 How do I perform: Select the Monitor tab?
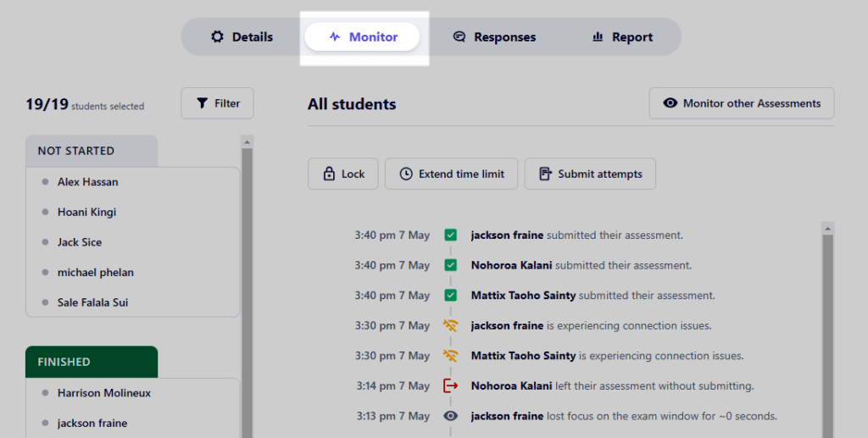tap(363, 37)
